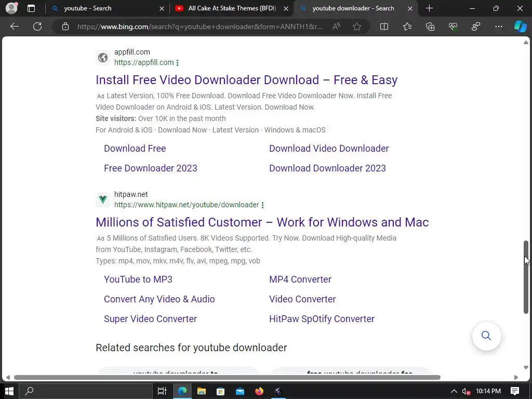Close the 'youtube downloader - Search' tab
The width and height of the screenshot is (532, 399).
[x=410, y=8]
